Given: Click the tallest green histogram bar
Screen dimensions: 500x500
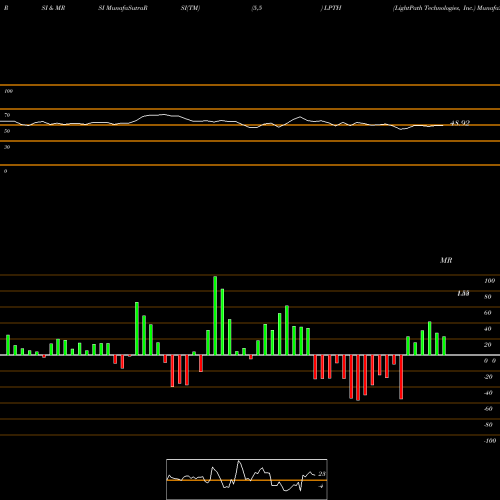Looking at the screenshot, I should [215, 315].
